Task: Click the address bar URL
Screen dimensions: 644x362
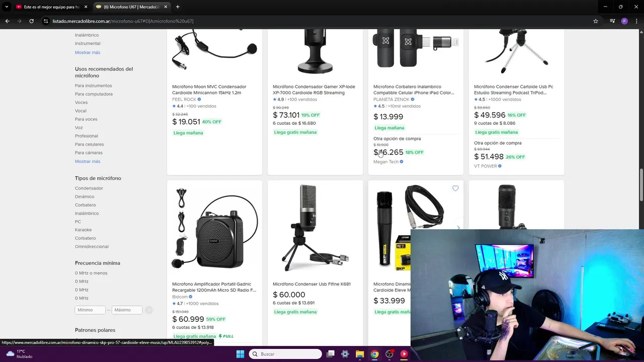Action: click(123, 21)
